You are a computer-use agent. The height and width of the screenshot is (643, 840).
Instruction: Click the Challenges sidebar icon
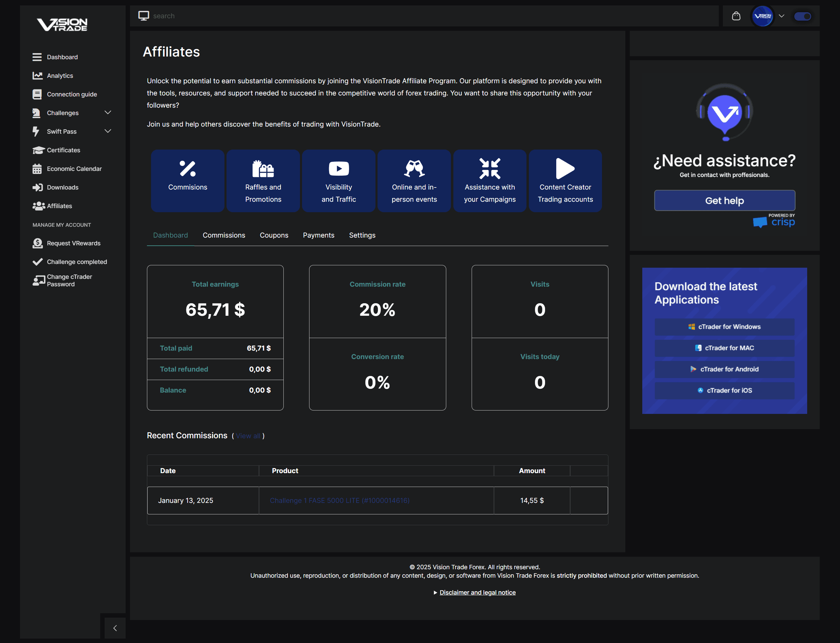[36, 113]
